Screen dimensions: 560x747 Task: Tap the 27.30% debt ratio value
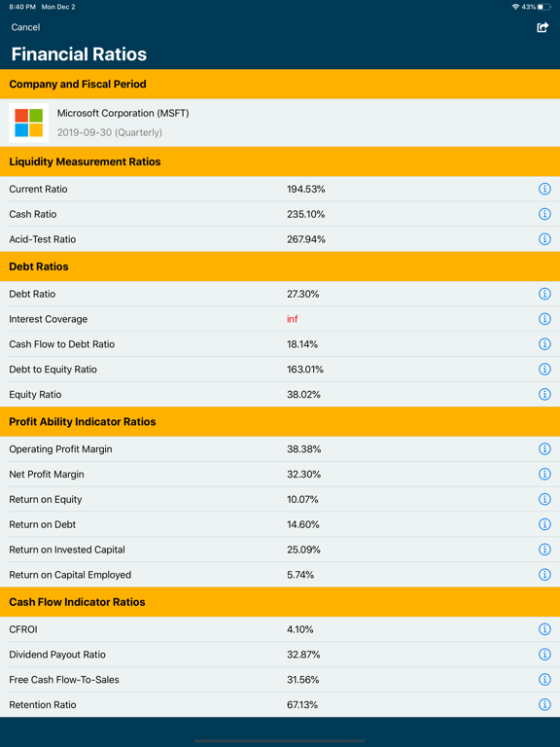[303, 294]
